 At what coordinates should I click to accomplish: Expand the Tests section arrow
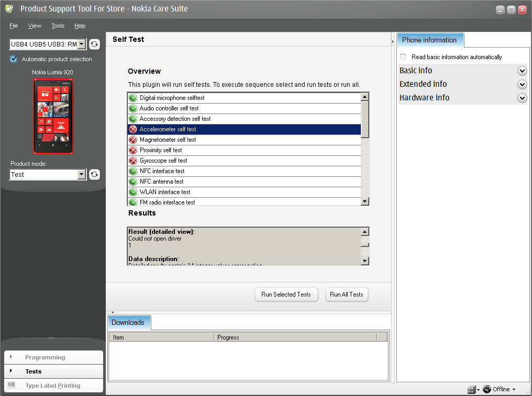pyautogui.click(x=11, y=371)
